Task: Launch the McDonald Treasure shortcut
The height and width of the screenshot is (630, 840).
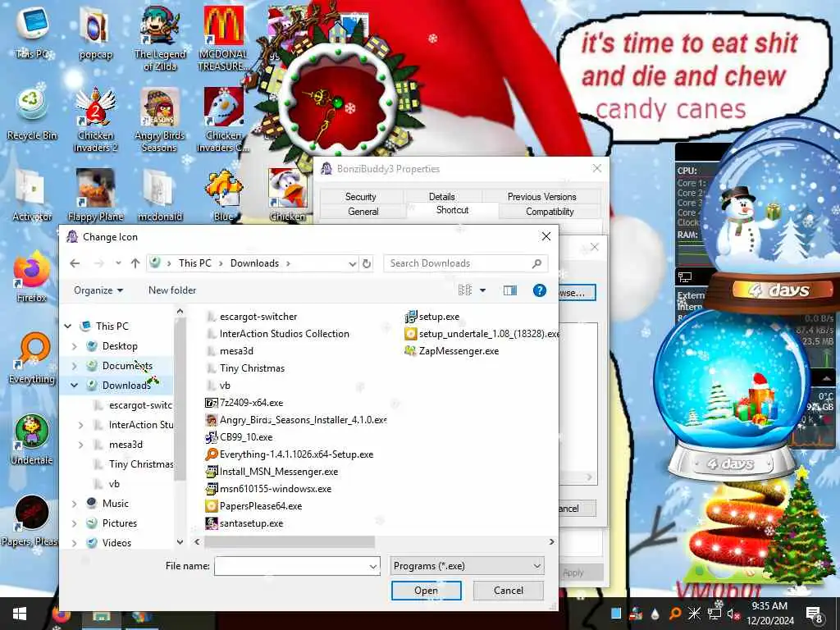Action: (x=223, y=38)
